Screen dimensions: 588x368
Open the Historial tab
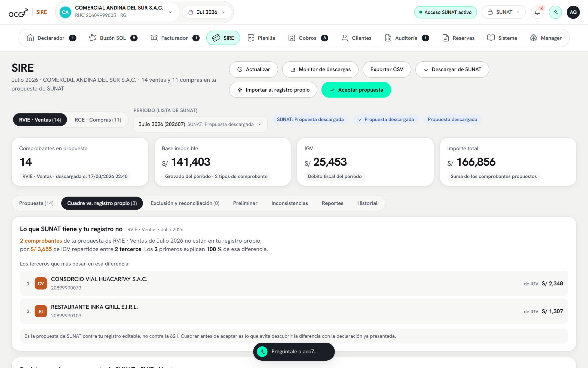(367, 203)
